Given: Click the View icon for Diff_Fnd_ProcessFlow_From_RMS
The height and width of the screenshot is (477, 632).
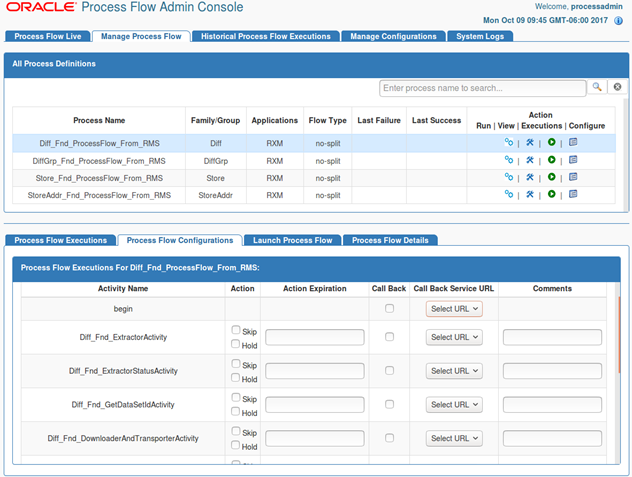Looking at the screenshot, I should pos(530,142).
